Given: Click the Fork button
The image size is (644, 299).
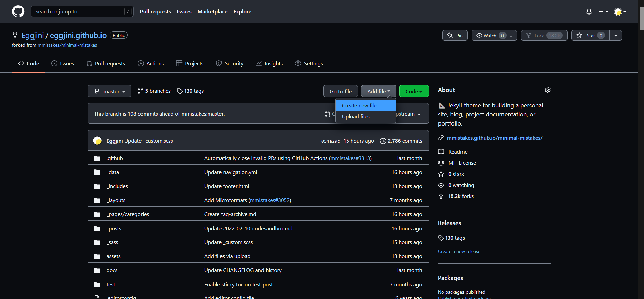Looking at the screenshot, I should (x=544, y=35).
